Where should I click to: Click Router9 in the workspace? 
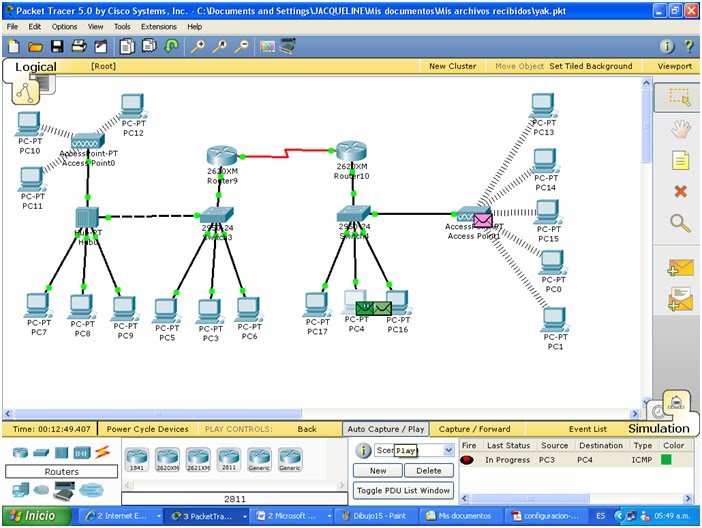[x=222, y=156]
